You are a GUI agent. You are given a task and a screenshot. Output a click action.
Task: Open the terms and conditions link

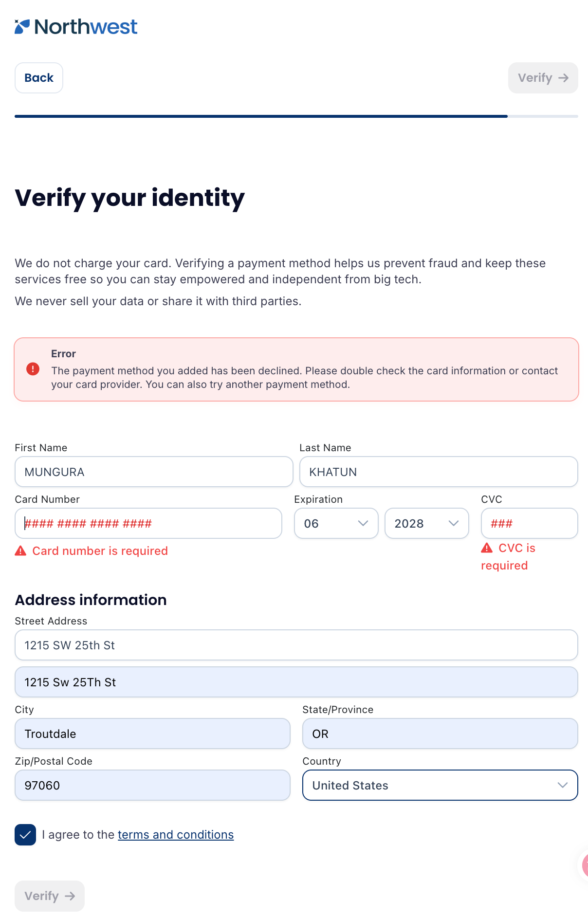[176, 835]
